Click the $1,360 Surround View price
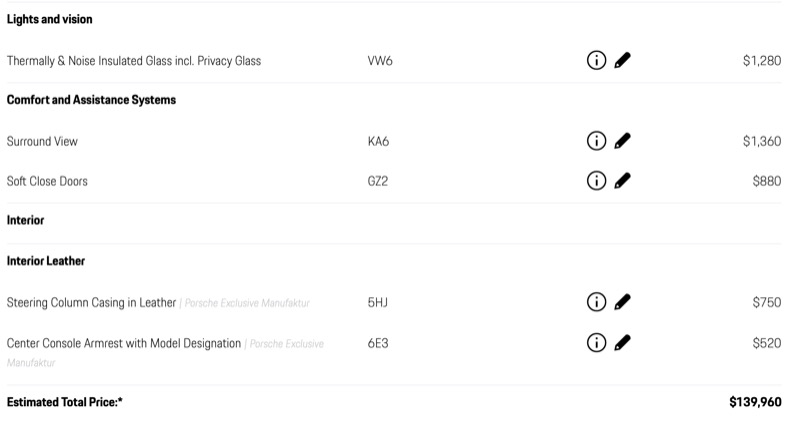Viewport: 800px width, 427px height. tap(762, 141)
